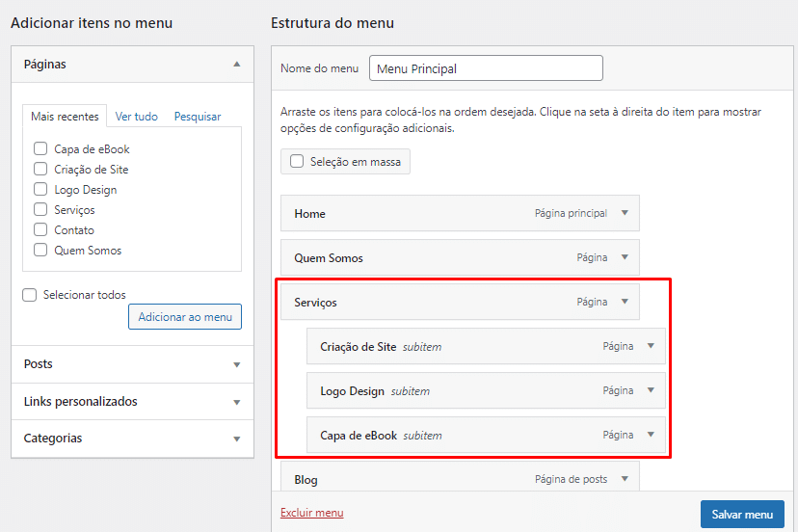This screenshot has height=532, width=798.
Task: Expand the Capa de eBook subitem arrow
Action: click(651, 435)
